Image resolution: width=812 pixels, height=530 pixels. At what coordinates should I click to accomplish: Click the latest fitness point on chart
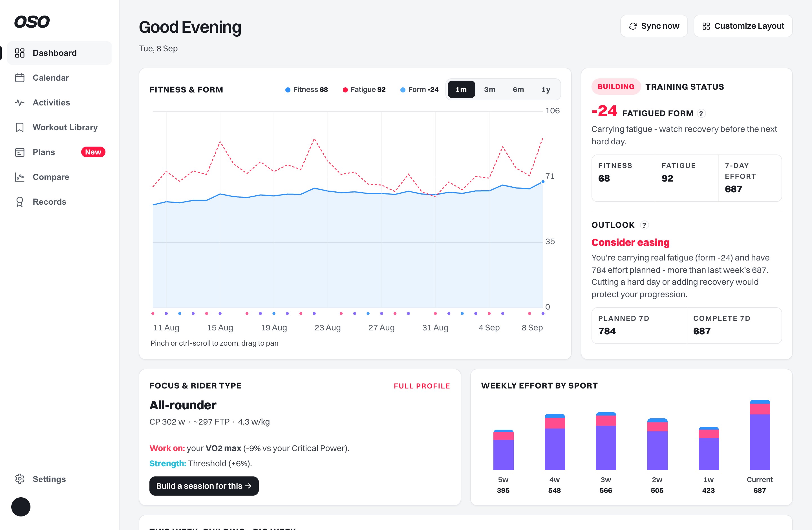543,182
